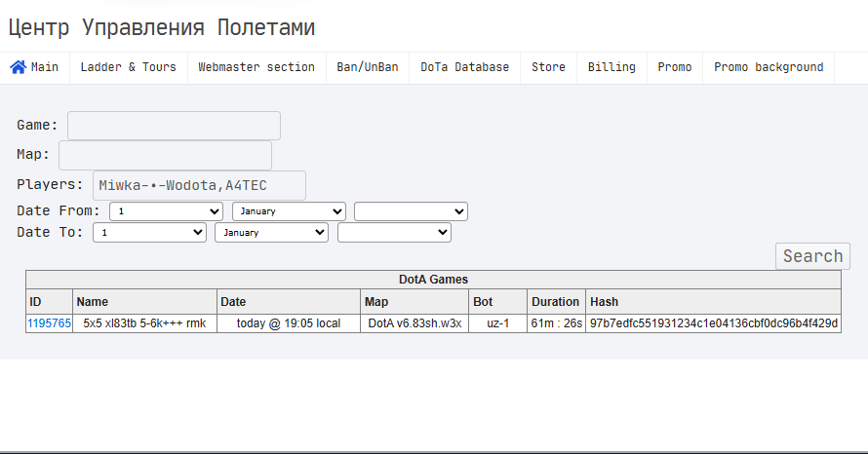
Task: Click the Date column header
Action: [289, 302]
